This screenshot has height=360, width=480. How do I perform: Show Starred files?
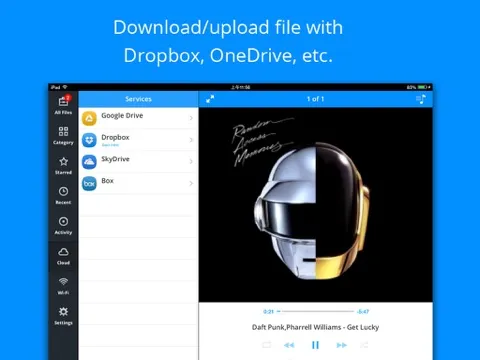pyautogui.click(x=63, y=165)
